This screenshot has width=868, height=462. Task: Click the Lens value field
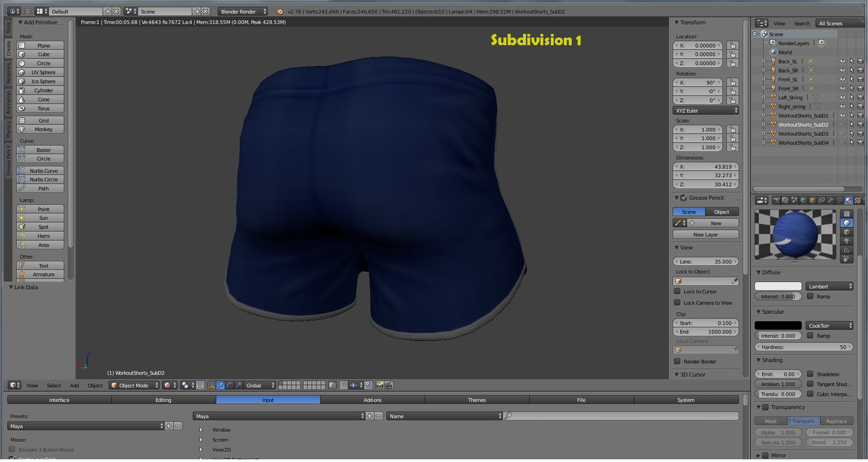tap(706, 261)
